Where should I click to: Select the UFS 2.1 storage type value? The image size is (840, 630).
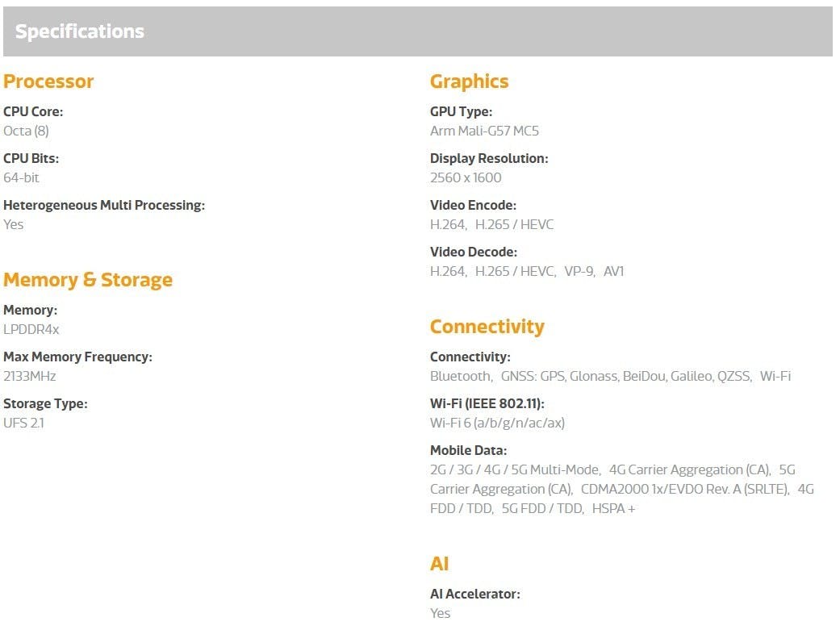tap(23, 423)
